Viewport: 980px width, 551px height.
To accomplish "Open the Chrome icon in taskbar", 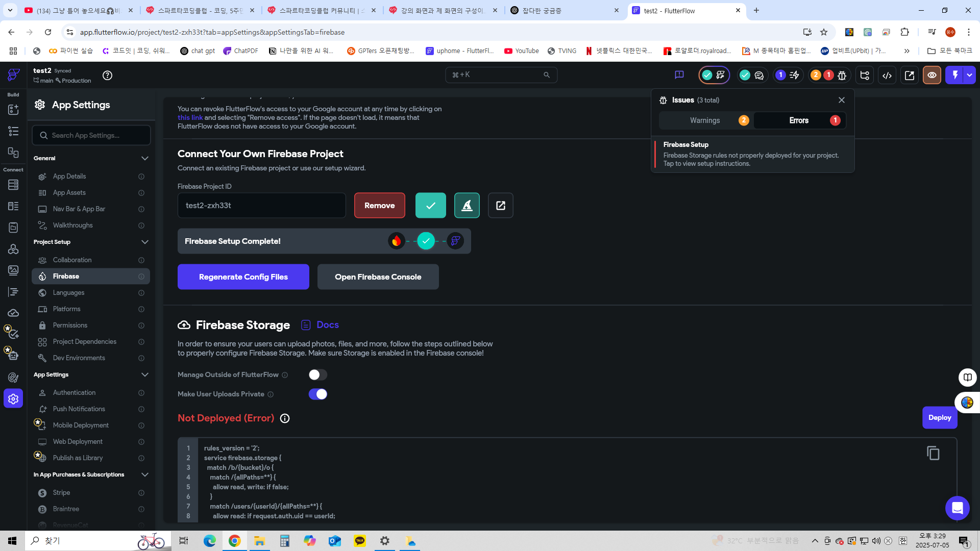I will (235, 541).
